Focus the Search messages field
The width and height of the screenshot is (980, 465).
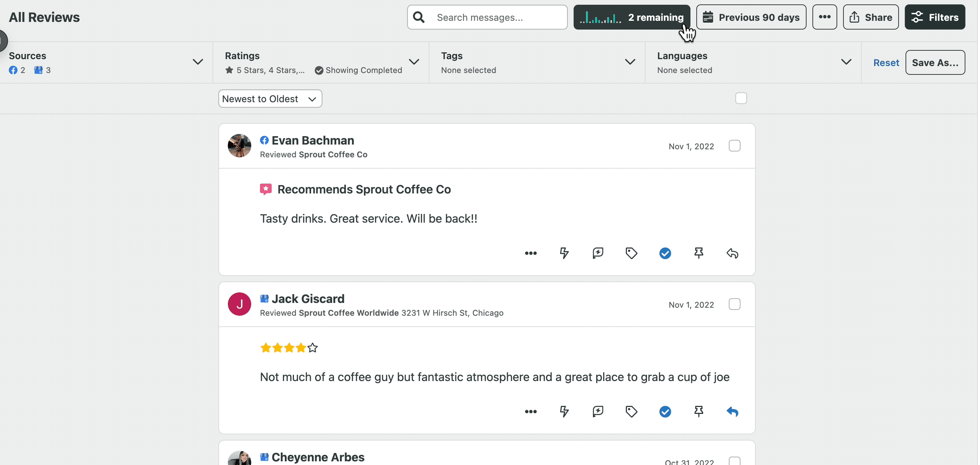[487, 17]
